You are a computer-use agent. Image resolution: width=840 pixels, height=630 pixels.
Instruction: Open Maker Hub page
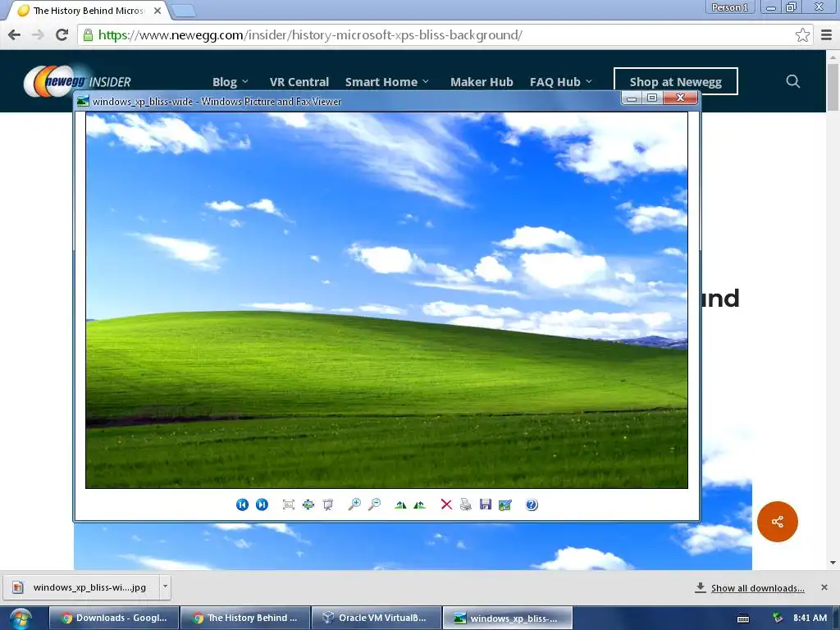click(x=482, y=82)
